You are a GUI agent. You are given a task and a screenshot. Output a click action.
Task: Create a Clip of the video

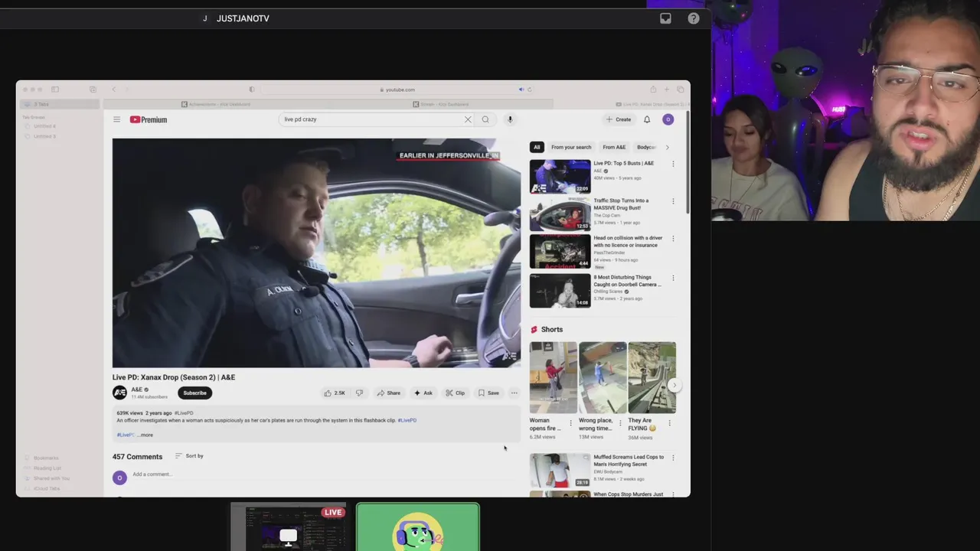(455, 393)
